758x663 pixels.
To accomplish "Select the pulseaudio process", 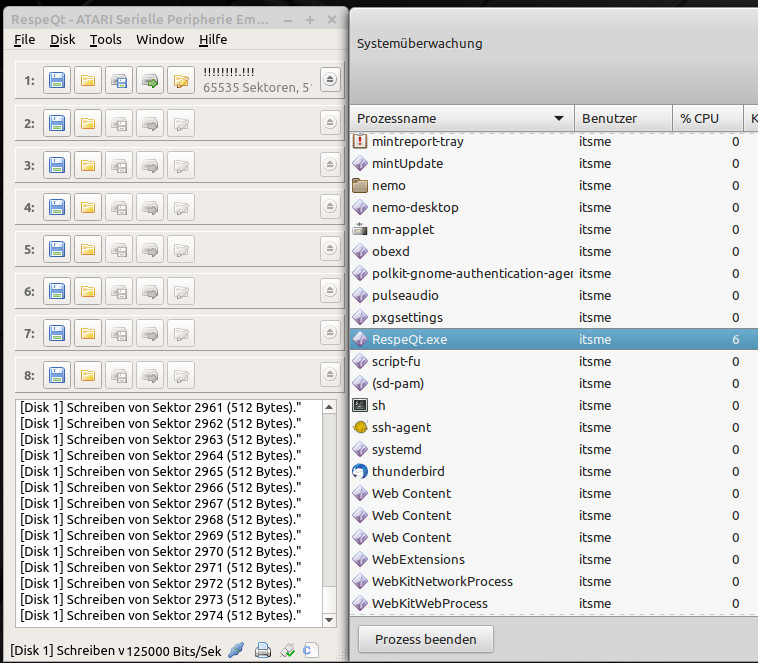I will tap(554, 295).
